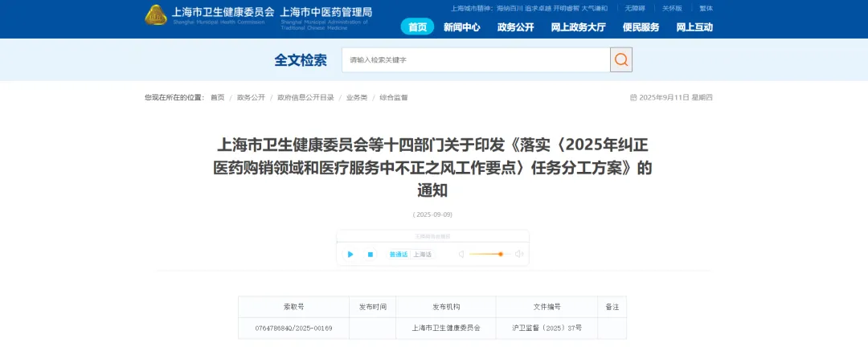The height and width of the screenshot is (347, 868).
Task: Expand the 网上政务大厅 menu
Action: click(578, 27)
